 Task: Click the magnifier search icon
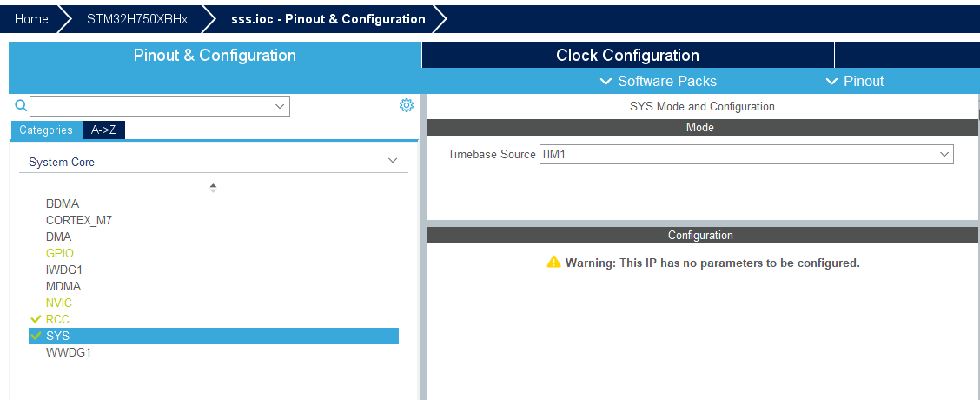coord(21,105)
